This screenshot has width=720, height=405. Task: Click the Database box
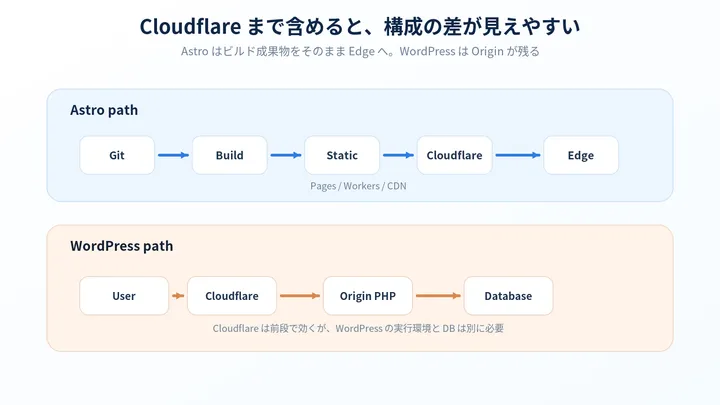[508, 296]
